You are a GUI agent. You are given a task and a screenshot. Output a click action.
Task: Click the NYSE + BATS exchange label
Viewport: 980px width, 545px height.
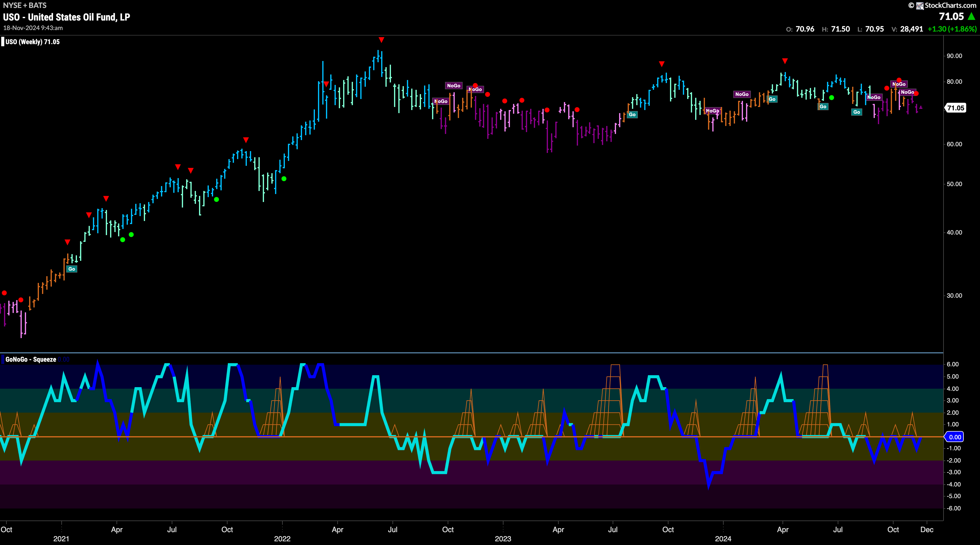click(x=25, y=5)
